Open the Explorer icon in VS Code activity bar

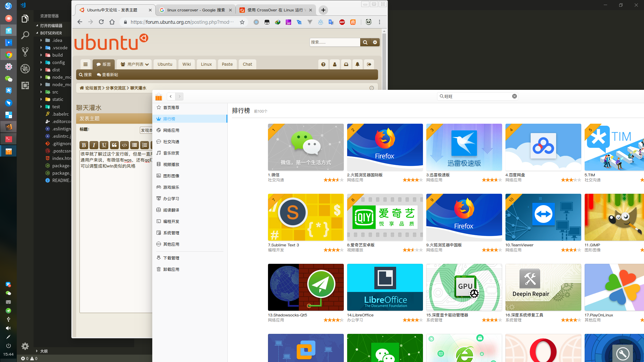[25, 19]
